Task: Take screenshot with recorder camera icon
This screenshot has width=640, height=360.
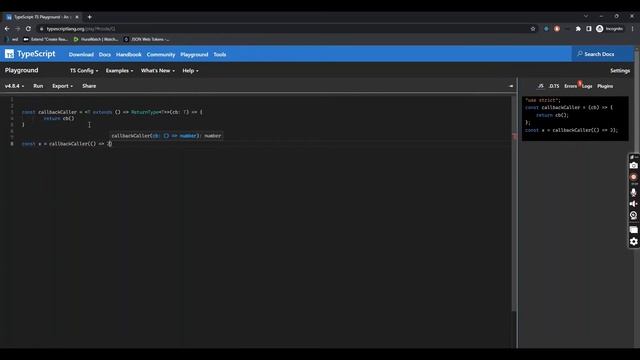Action: [633, 166]
